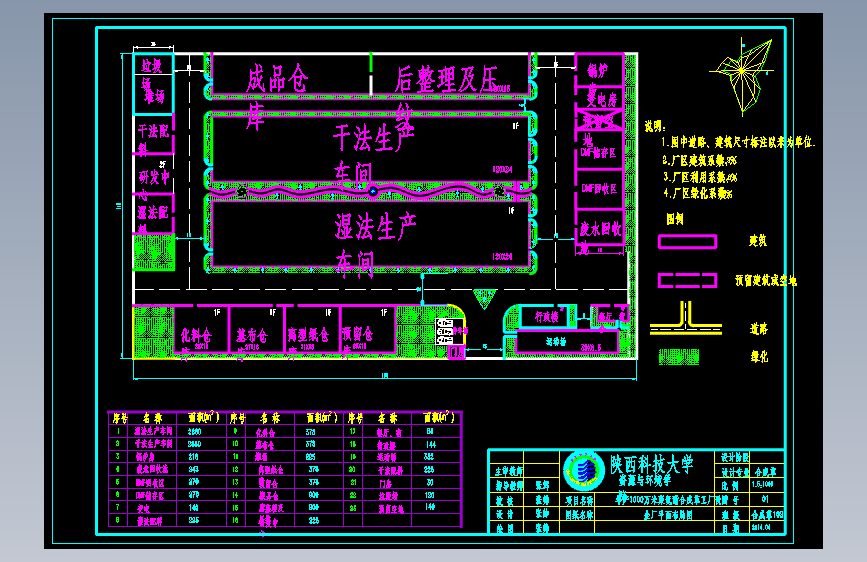Click row number 14 in area table
This screenshot has width=867, height=562.
pos(236,495)
